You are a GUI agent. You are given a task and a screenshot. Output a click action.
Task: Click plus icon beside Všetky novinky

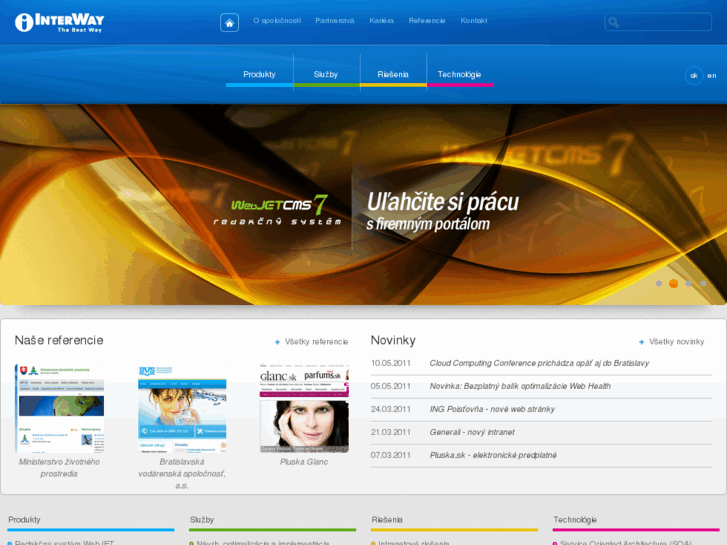point(642,342)
